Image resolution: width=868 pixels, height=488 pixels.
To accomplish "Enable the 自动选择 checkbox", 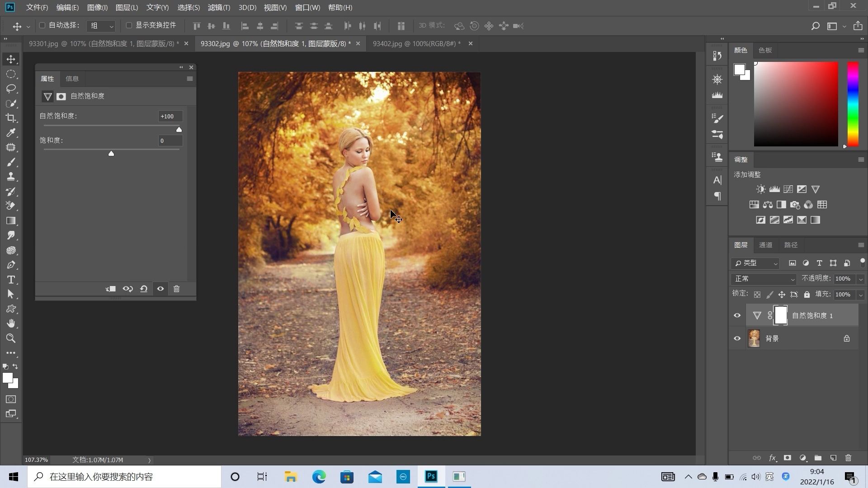I will click(42, 25).
